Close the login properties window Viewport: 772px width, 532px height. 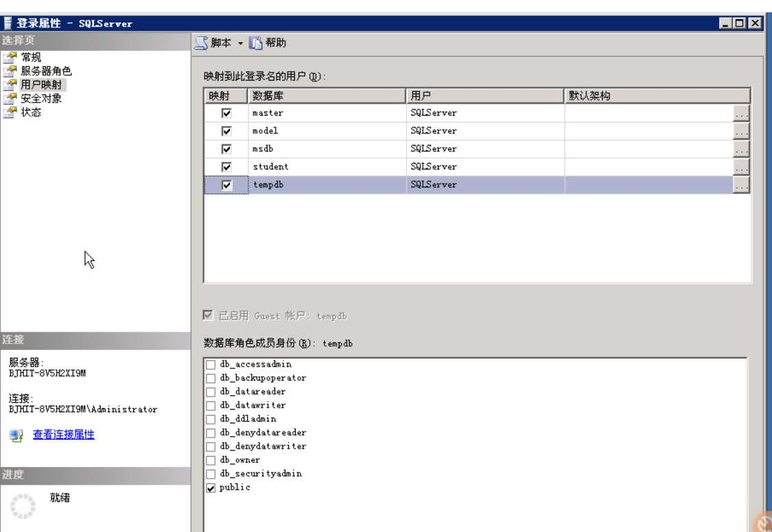tap(755, 23)
